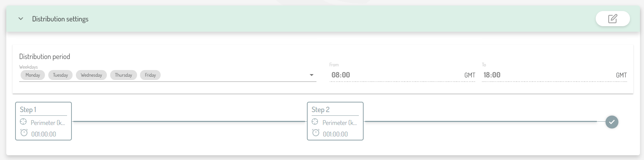Click the Step 2 perimeter target icon
The image size is (644, 160).
click(x=315, y=122)
